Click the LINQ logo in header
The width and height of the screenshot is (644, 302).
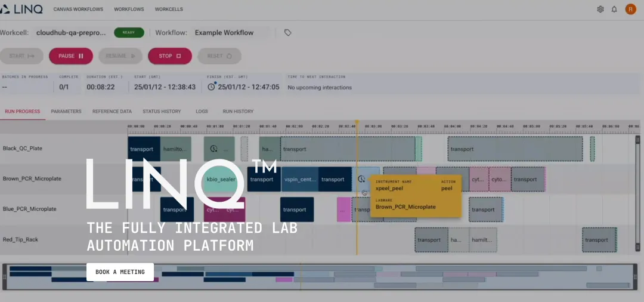pos(21,9)
